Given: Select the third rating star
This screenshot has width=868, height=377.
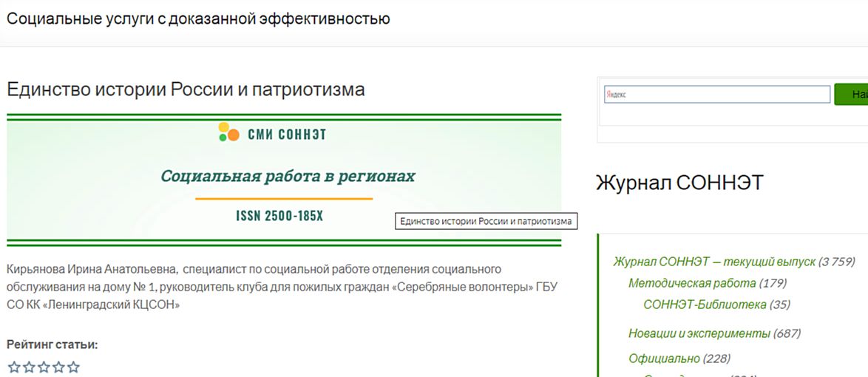Looking at the screenshot, I should tap(43, 367).
